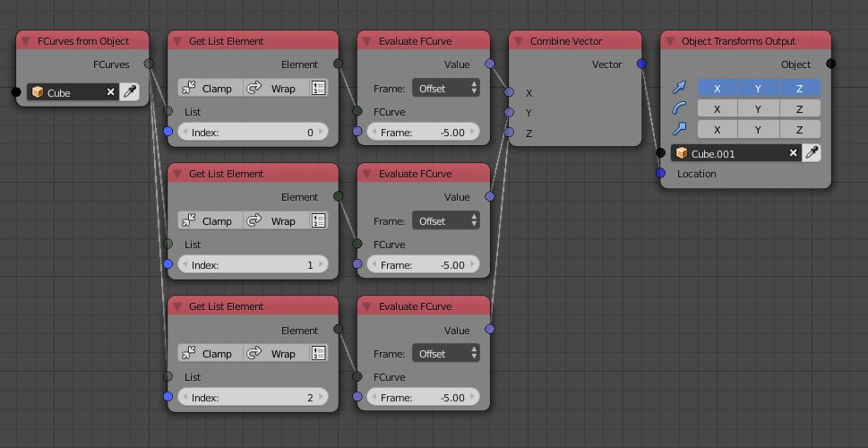
Task: Open the Frame Offset dropdown in middle Evaluate FCurve
Action: point(445,220)
